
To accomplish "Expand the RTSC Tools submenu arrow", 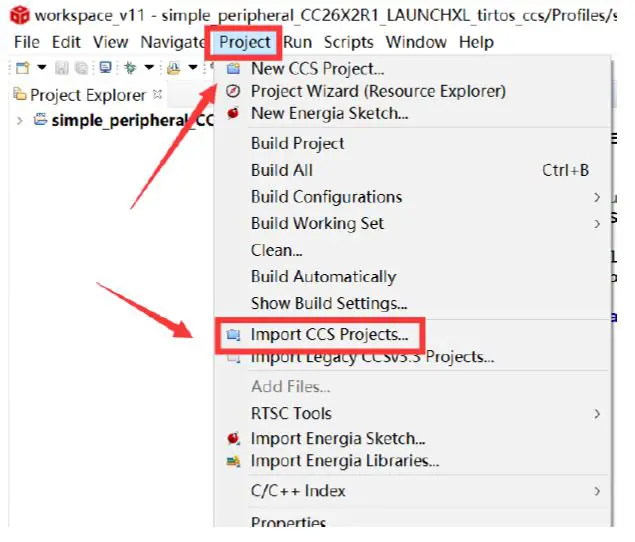I will pyautogui.click(x=597, y=413).
